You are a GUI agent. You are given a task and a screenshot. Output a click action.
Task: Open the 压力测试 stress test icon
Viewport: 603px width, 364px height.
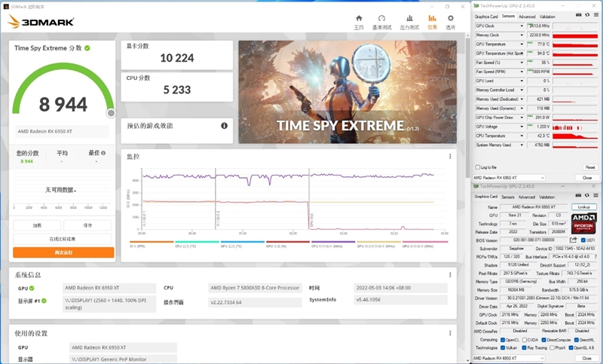pos(409,18)
